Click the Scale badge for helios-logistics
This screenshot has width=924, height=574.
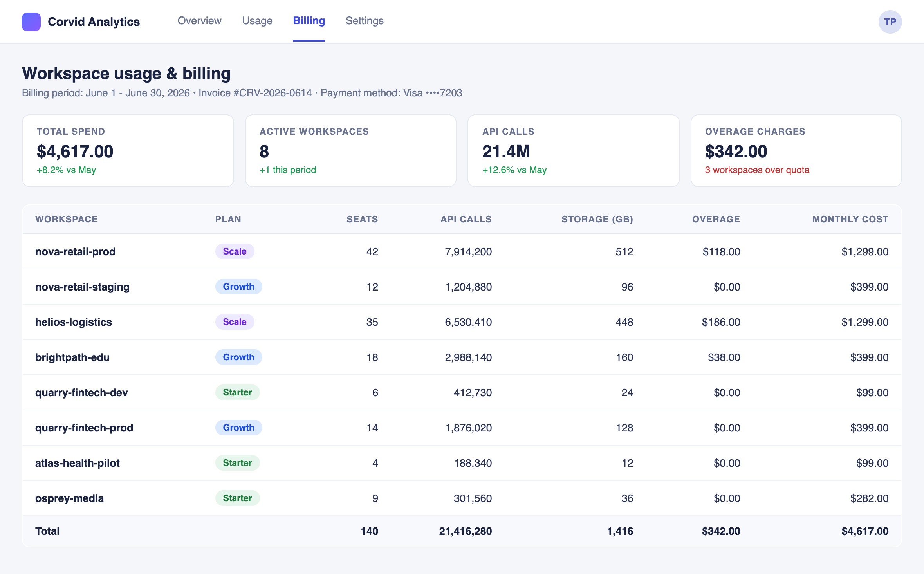[235, 322]
